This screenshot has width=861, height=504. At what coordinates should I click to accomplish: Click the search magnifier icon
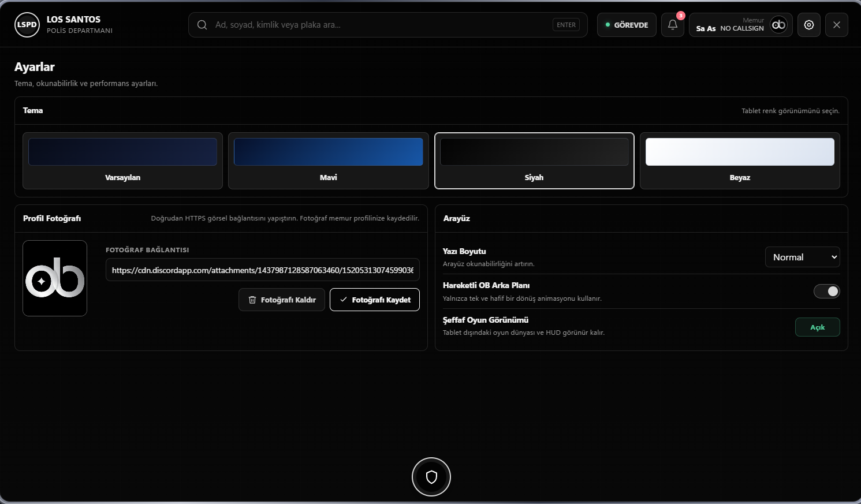202,25
